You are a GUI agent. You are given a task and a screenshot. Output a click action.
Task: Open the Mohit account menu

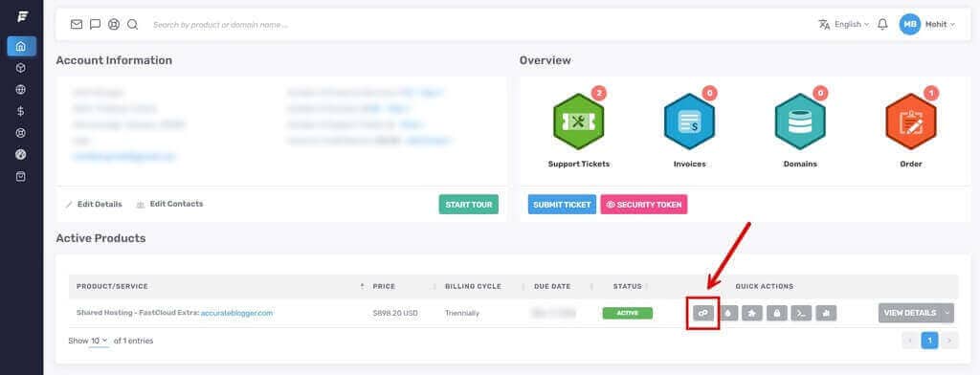(940, 24)
